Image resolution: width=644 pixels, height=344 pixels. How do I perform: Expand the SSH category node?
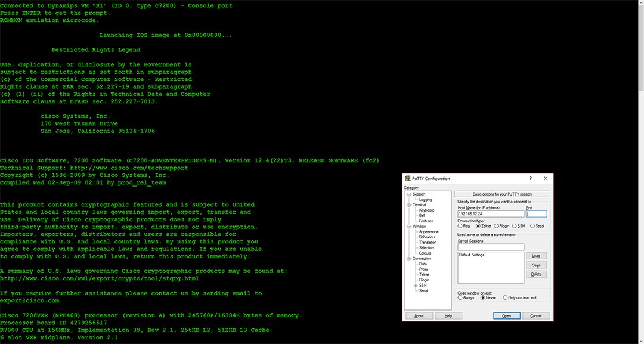(x=415, y=286)
